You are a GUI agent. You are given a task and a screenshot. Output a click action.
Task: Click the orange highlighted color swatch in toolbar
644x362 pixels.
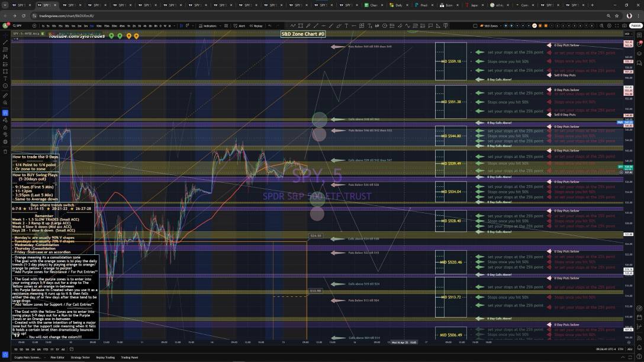click(x=534, y=25)
